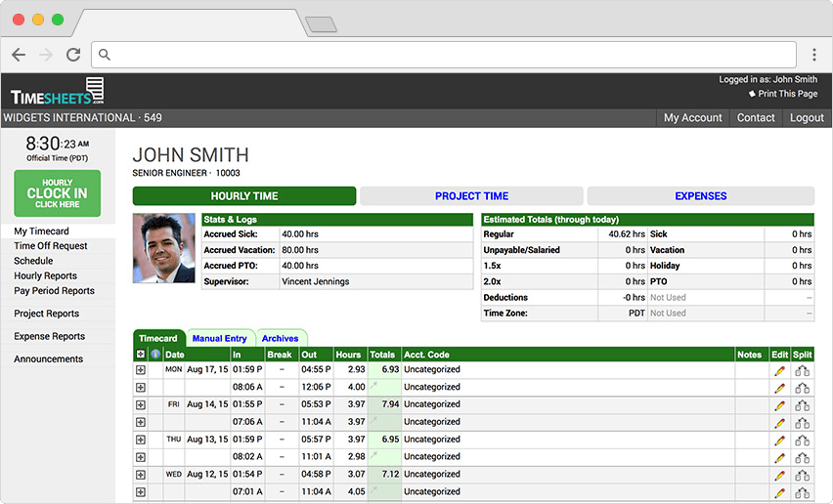
Task: Switch to the Hourly Time tab
Action: pyautogui.click(x=244, y=195)
